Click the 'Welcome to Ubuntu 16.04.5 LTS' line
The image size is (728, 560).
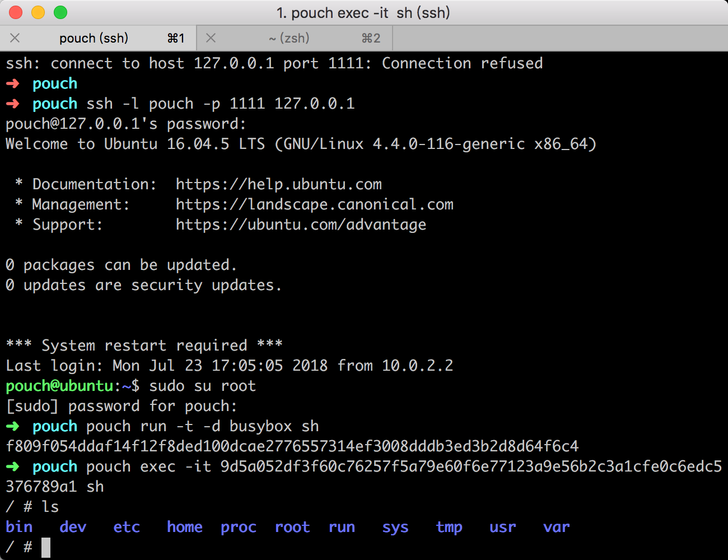pyautogui.click(x=301, y=144)
